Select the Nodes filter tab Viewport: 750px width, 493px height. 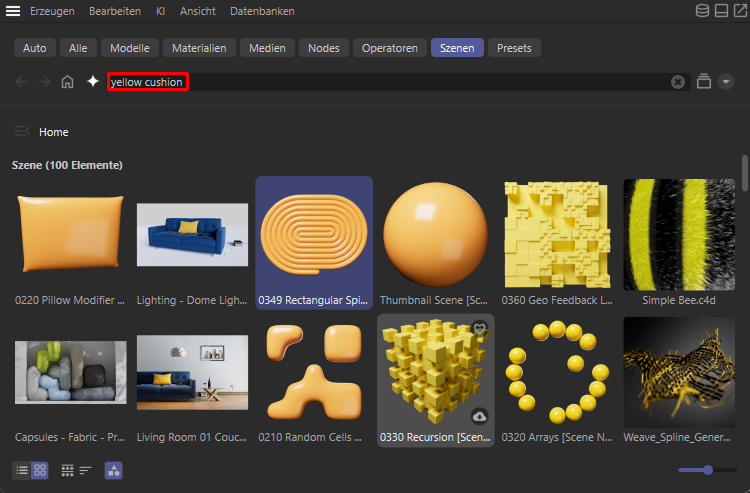tap(324, 48)
